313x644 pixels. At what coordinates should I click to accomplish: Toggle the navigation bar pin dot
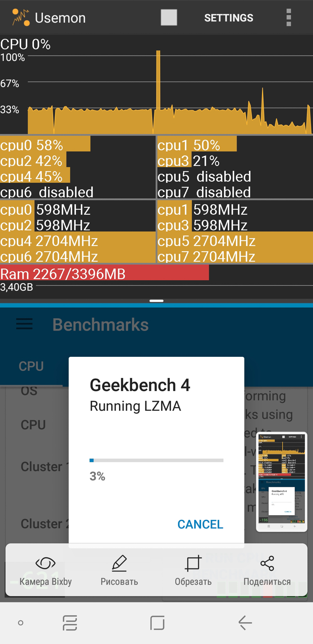[21, 623]
